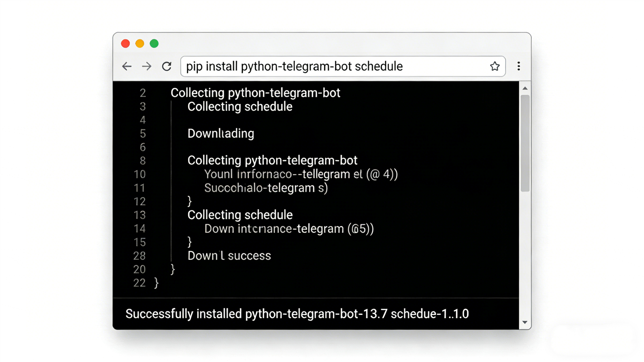644x362 pixels.
Task: Click the browser forward arrow
Action: pyautogui.click(x=147, y=66)
